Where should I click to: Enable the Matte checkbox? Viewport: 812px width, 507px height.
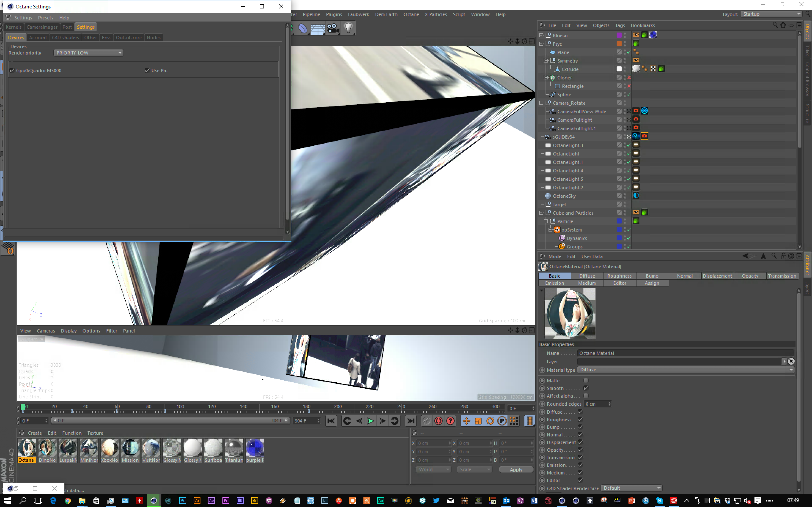pos(586,381)
